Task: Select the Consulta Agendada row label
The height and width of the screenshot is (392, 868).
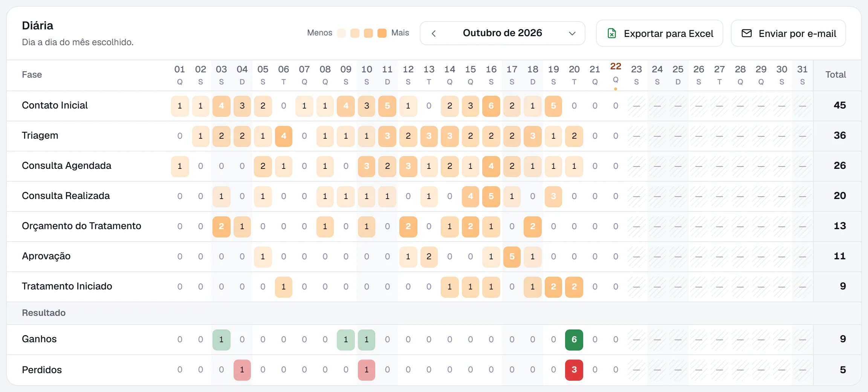Action: pyautogui.click(x=66, y=165)
